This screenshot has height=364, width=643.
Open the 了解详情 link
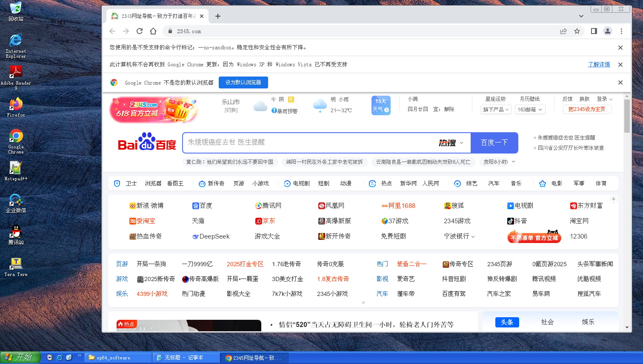pyautogui.click(x=599, y=65)
